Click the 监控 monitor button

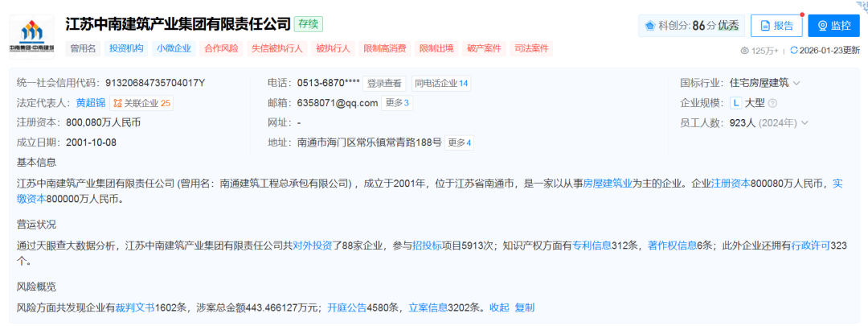coord(833,26)
